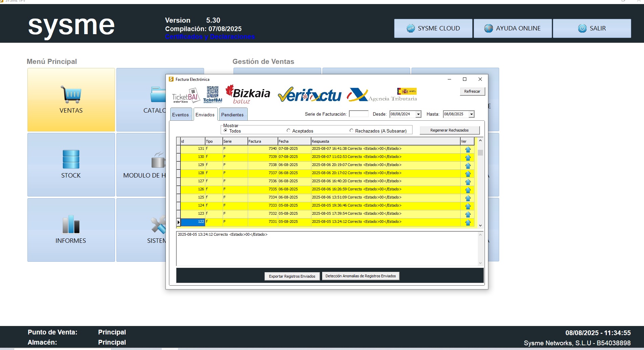Screen dimensions: 644x350
Task: Open AYUDA ONLINE help
Action: click(x=512, y=28)
